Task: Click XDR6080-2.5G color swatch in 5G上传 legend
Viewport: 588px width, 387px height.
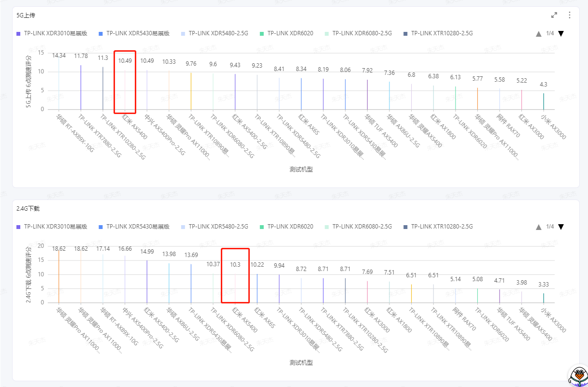Action: 327,34
